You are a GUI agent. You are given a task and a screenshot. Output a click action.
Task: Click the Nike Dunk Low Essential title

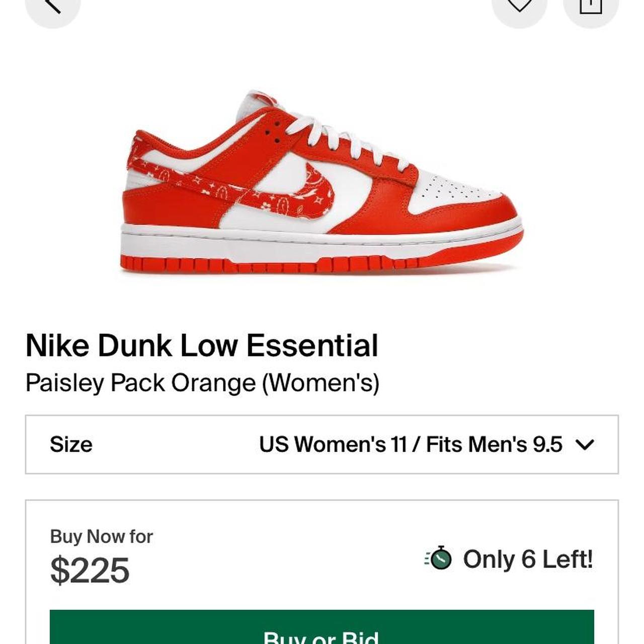click(202, 346)
